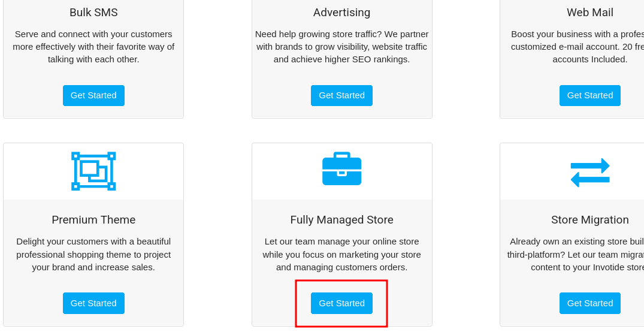Click Get Started under Premium Theme
The height and width of the screenshot is (335, 644).
[93, 303]
